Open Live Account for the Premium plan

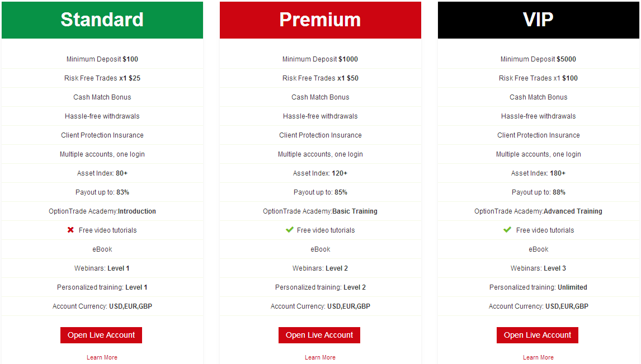click(319, 335)
